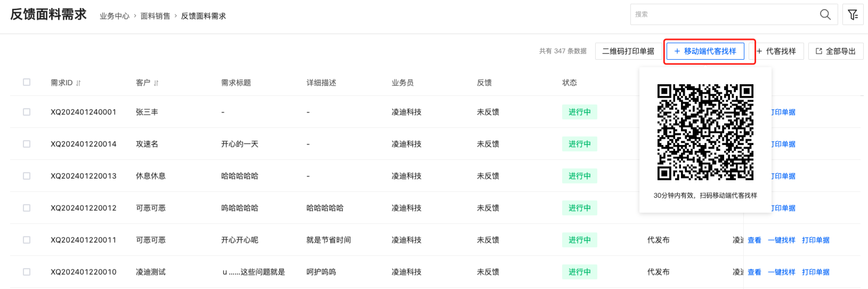Click 一键找样 for XQ202401220010
Image resolution: width=868 pixels, height=289 pixels.
pos(781,272)
